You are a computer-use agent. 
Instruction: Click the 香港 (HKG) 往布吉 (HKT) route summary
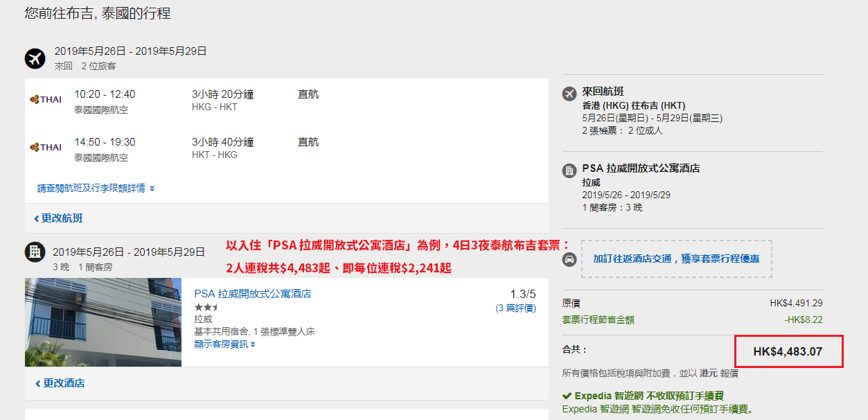point(634,106)
